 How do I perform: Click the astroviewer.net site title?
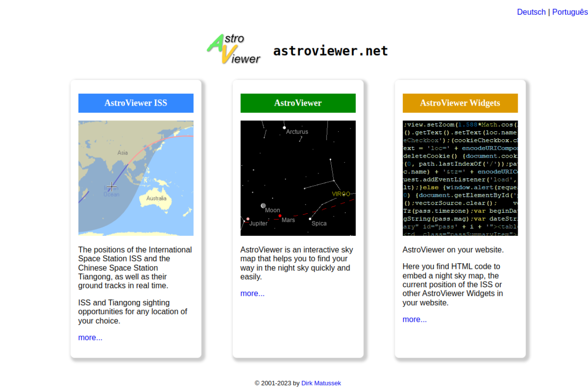tap(330, 51)
